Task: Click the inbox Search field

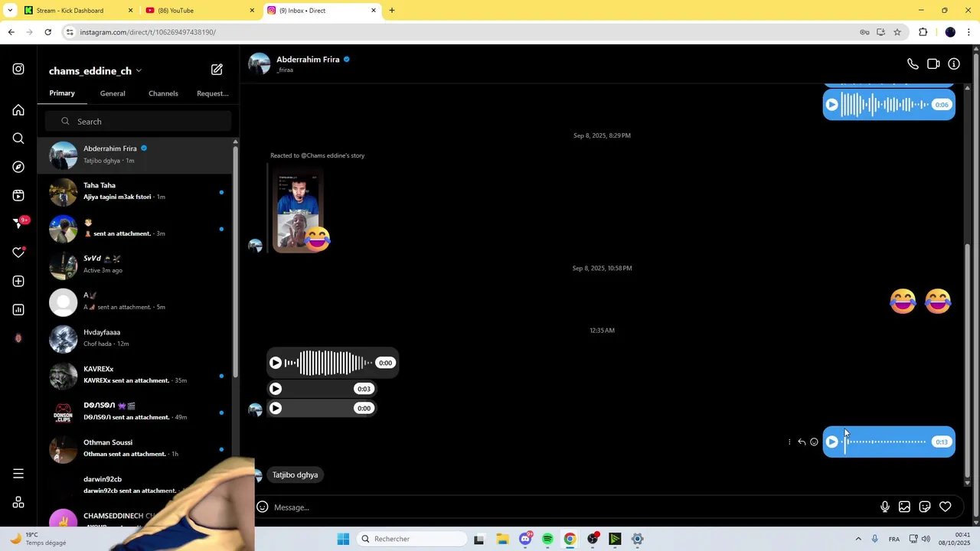Action: coord(138,122)
